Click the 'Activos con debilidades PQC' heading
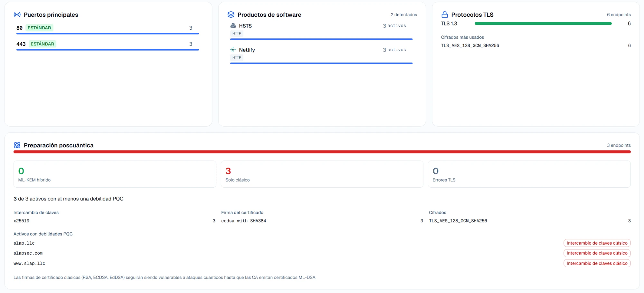 coord(43,234)
